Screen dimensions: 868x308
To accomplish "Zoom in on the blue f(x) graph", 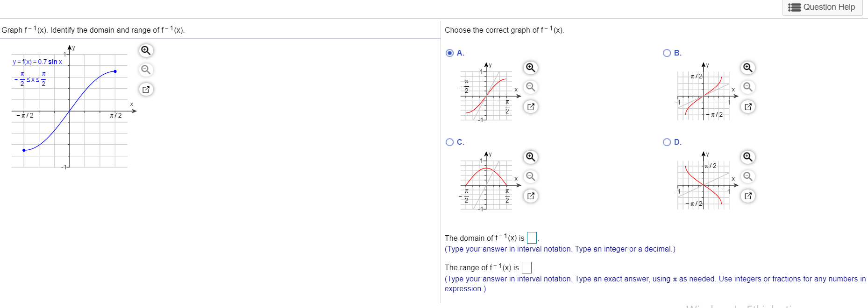I will pos(145,50).
